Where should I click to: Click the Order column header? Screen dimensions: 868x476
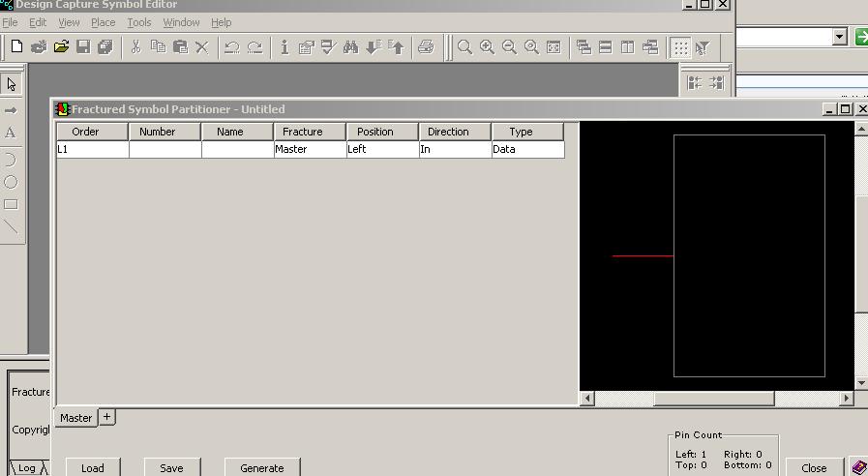tap(92, 132)
